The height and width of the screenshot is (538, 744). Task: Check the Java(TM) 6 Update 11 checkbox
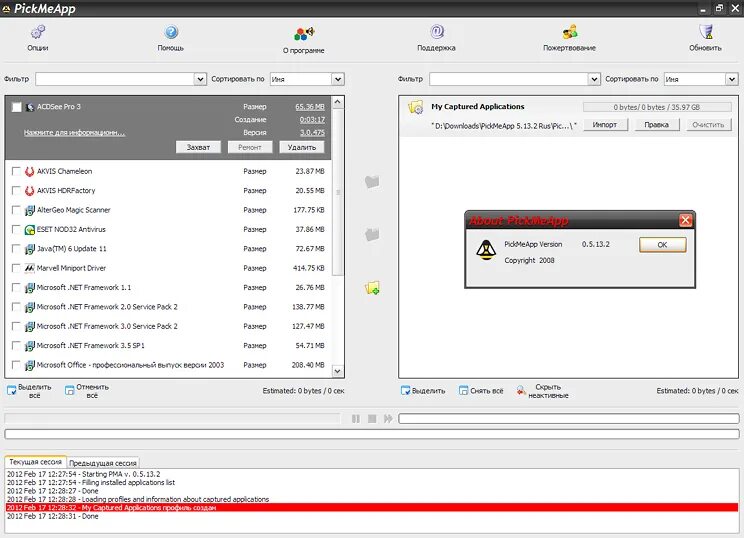16,249
